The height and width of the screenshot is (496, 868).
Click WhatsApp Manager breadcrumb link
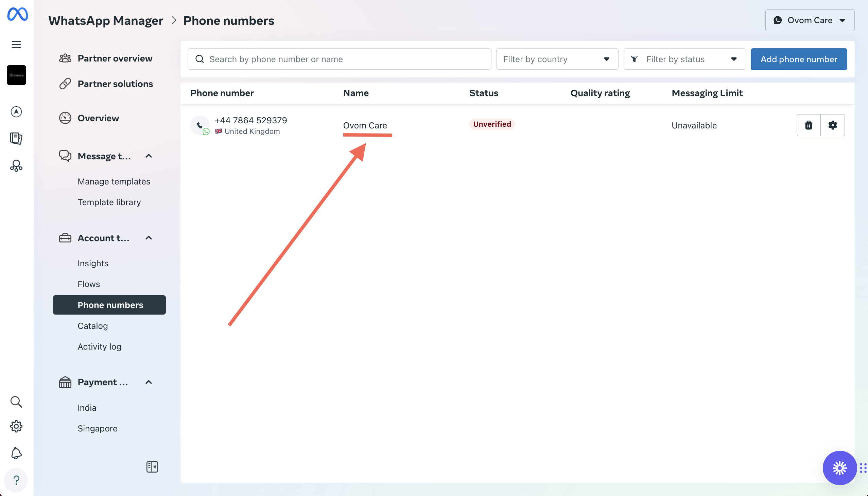[x=106, y=20]
